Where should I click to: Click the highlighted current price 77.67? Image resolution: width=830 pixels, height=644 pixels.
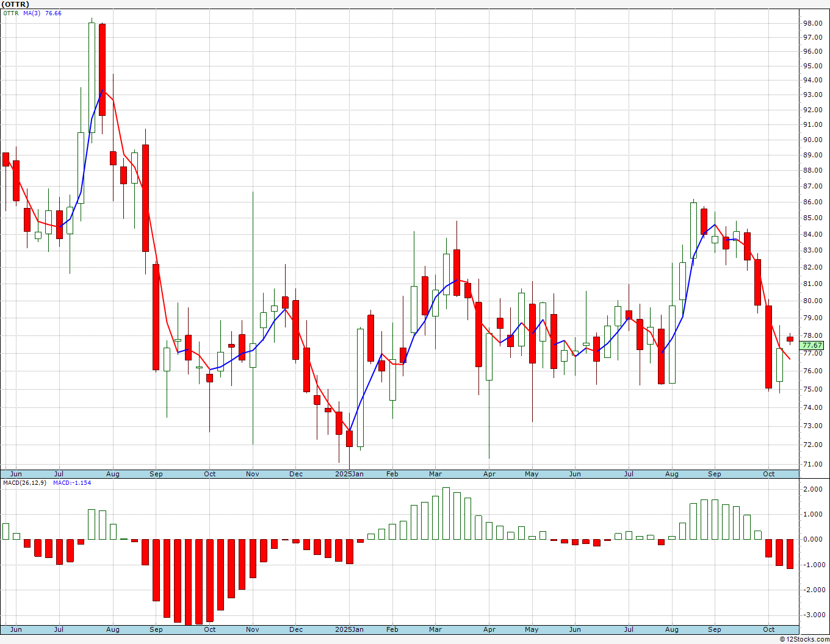click(812, 345)
